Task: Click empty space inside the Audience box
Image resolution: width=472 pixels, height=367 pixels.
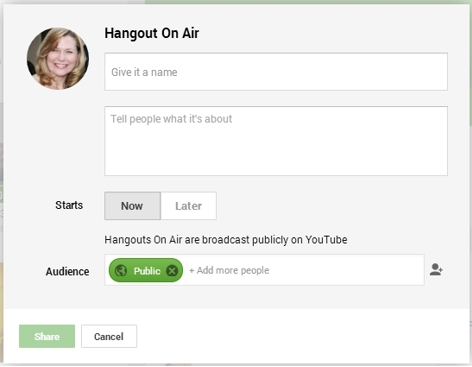Action: (347, 270)
